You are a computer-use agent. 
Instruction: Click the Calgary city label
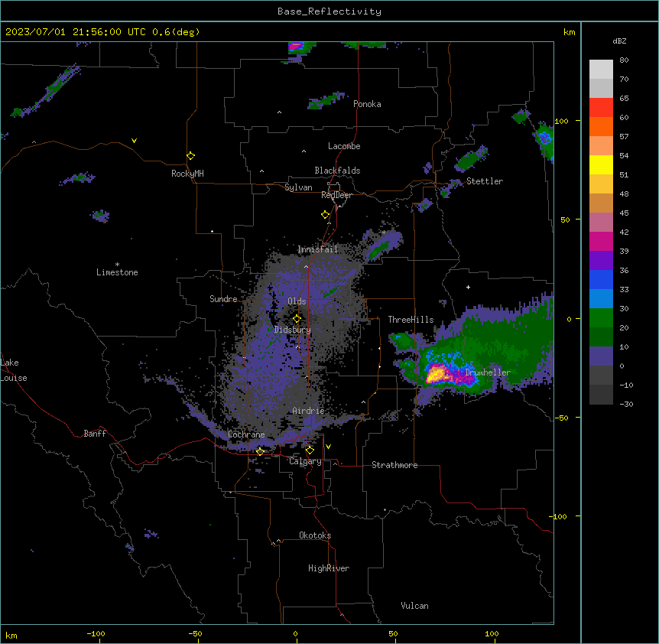305,461
